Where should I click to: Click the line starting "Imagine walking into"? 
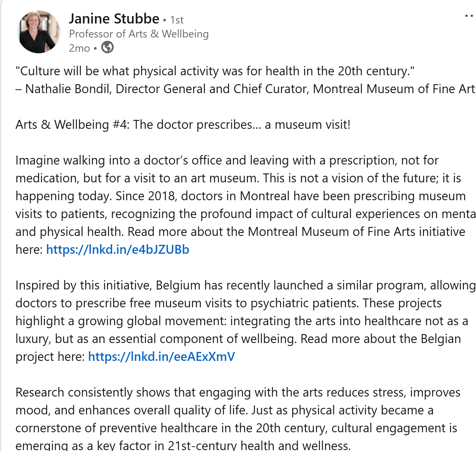click(227, 160)
